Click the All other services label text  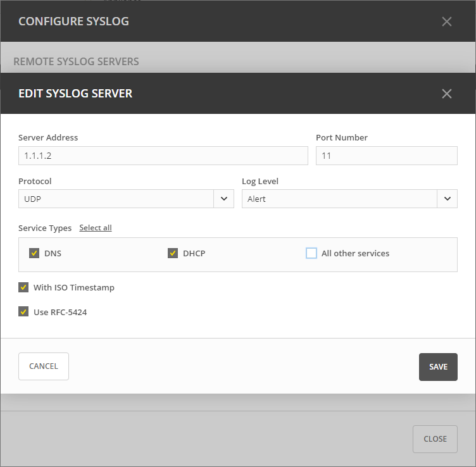point(355,253)
